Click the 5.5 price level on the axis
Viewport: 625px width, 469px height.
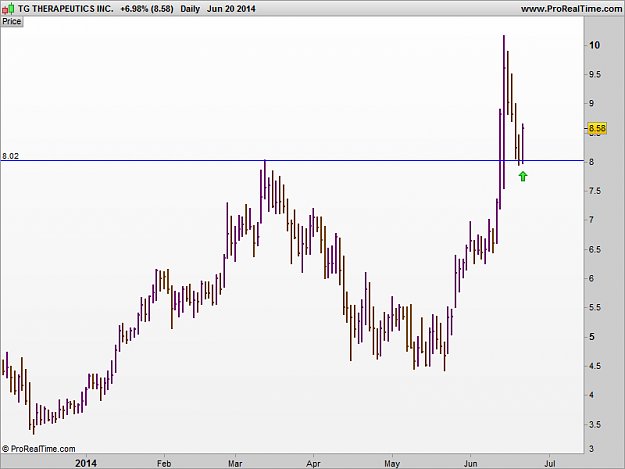click(595, 308)
